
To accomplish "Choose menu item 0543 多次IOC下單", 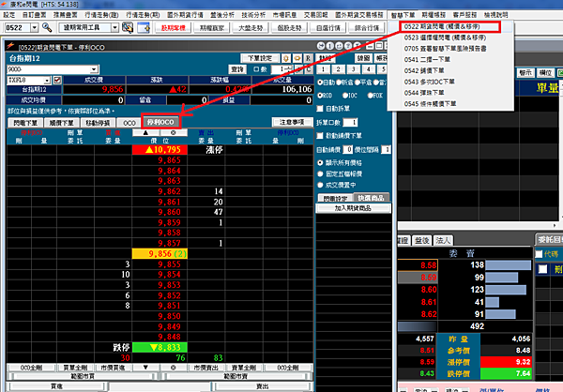I will 429,82.
